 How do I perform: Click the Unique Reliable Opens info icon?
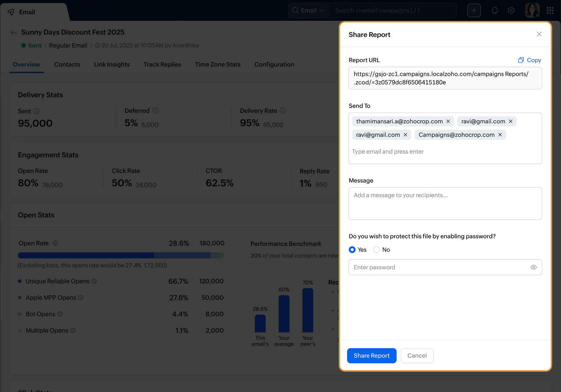pos(94,281)
